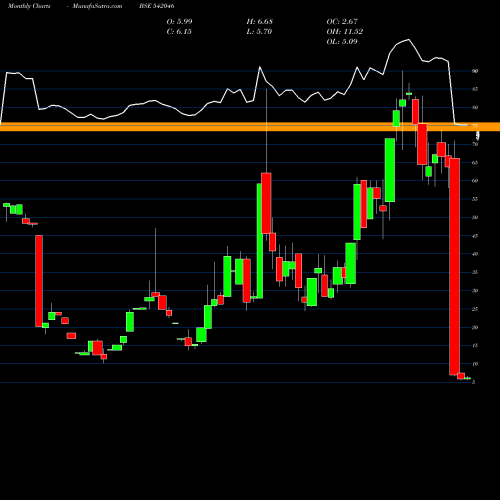Click the large green candle rising to 70
The image size is (500, 500).
click(x=390, y=170)
